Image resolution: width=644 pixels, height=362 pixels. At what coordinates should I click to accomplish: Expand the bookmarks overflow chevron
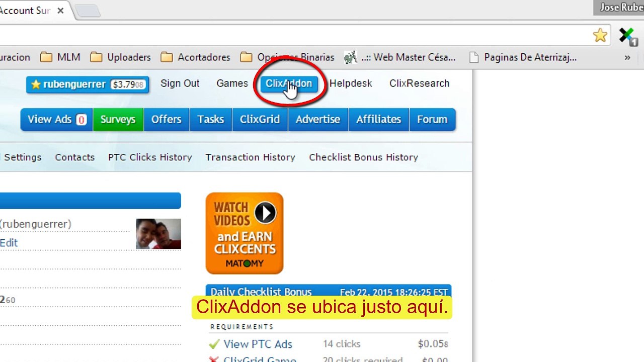tap(627, 57)
